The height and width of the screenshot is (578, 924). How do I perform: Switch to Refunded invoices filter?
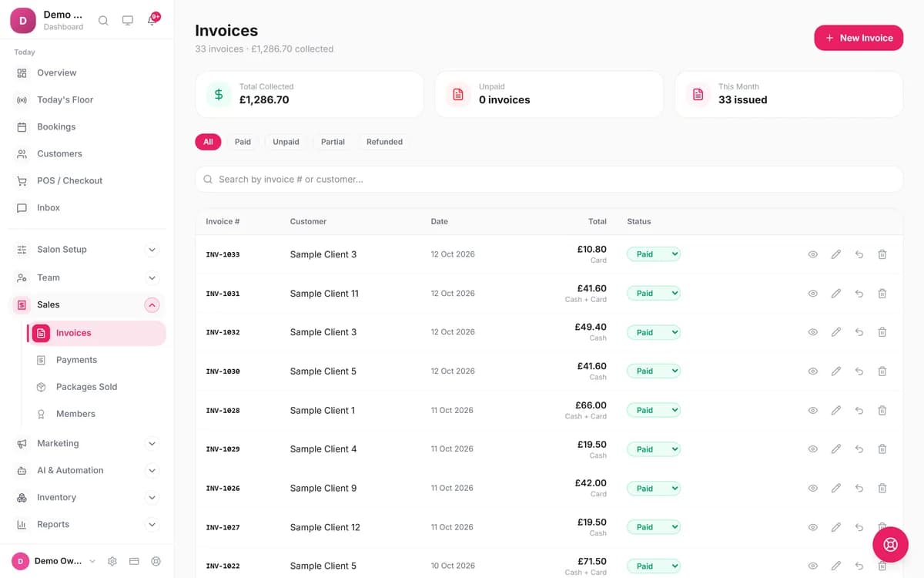tap(384, 142)
